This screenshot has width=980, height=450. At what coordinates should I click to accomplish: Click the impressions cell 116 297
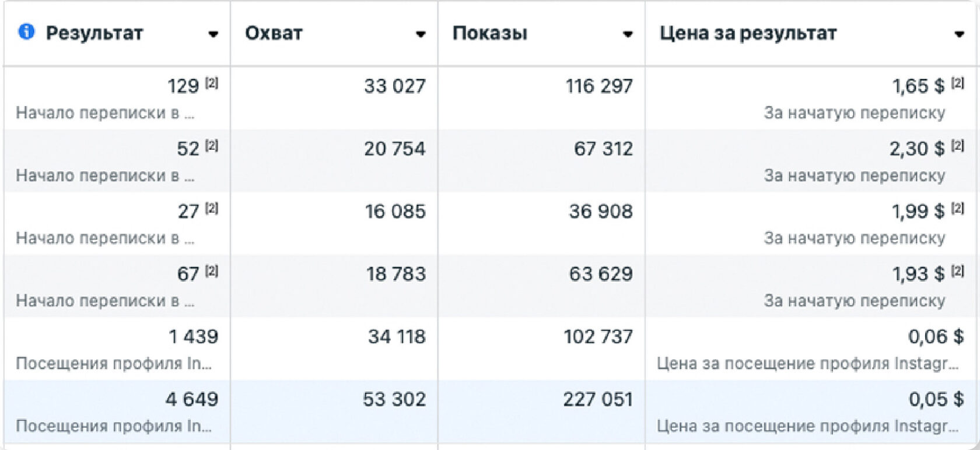click(x=599, y=86)
